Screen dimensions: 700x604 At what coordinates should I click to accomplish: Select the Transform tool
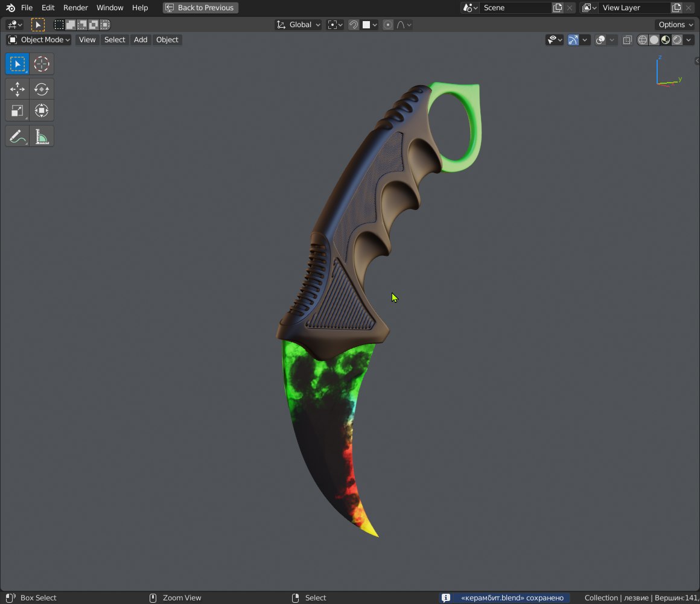pyautogui.click(x=42, y=110)
